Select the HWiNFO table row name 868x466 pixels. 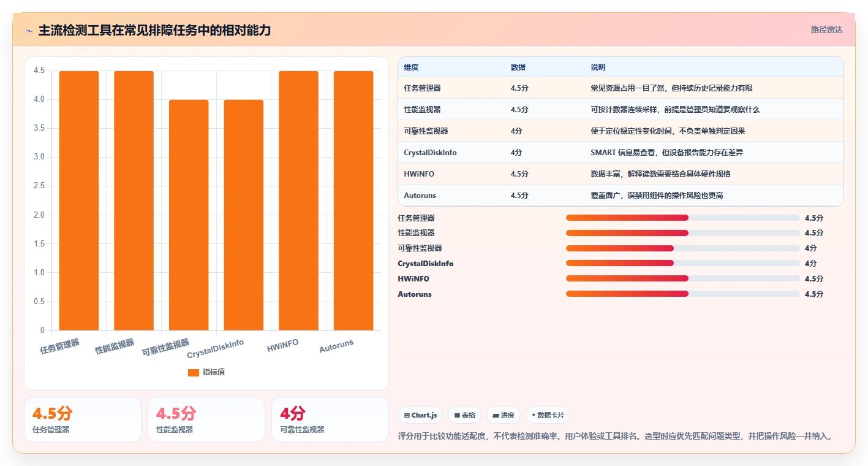tap(419, 174)
